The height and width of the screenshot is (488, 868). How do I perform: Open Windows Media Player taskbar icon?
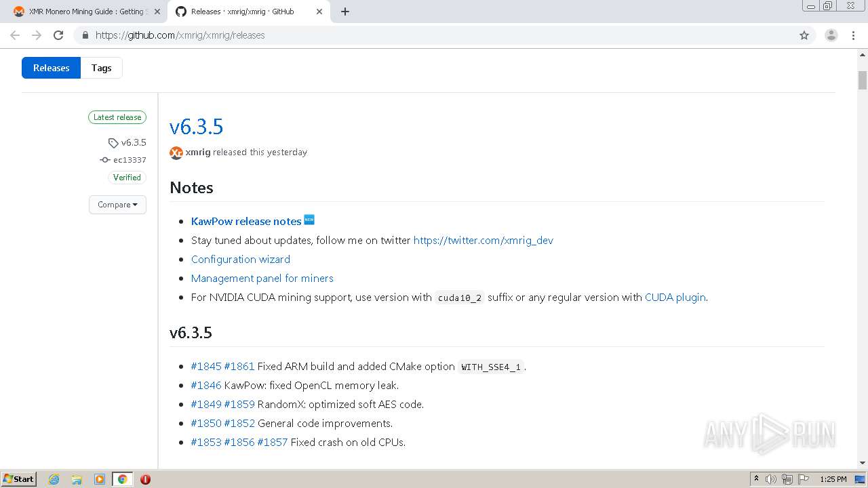coord(100,479)
